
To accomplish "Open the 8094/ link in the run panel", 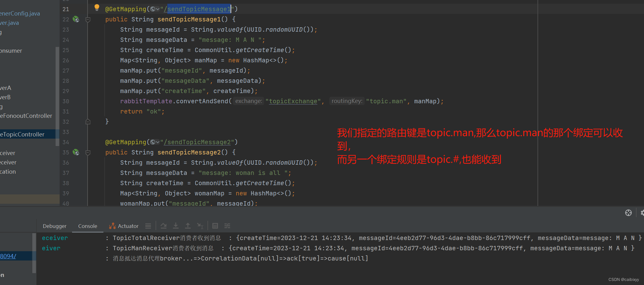I will 8,256.
